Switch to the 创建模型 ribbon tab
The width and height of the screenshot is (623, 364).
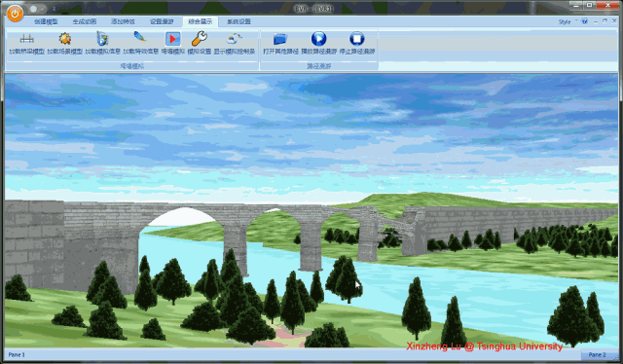pyautogui.click(x=46, y=21)
